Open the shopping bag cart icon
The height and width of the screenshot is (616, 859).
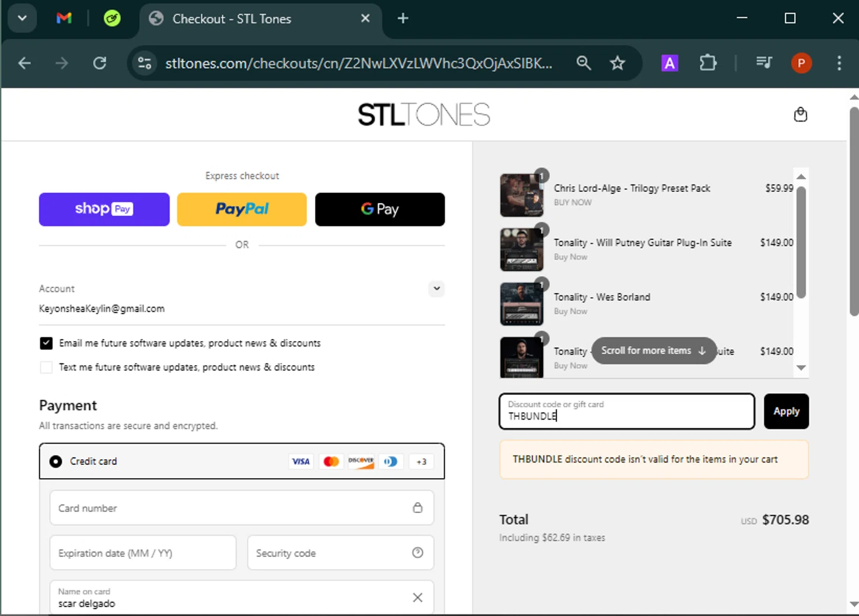(x=801, y=114)
